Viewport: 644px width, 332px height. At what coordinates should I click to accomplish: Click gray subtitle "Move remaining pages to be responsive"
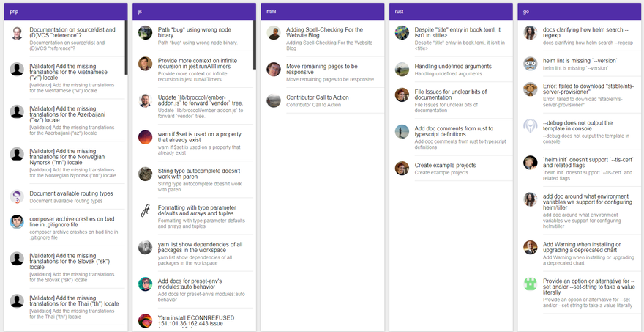[x=330, y=79]
